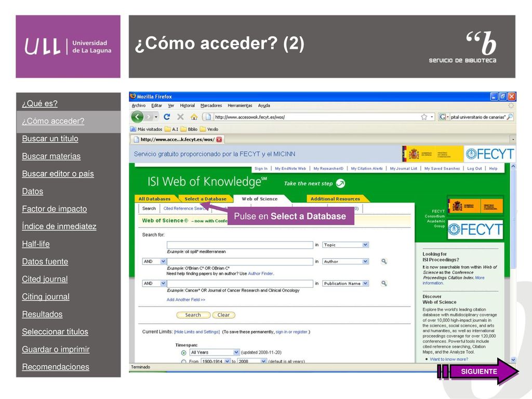Select the From year range radio button

(x=183, y=362)
